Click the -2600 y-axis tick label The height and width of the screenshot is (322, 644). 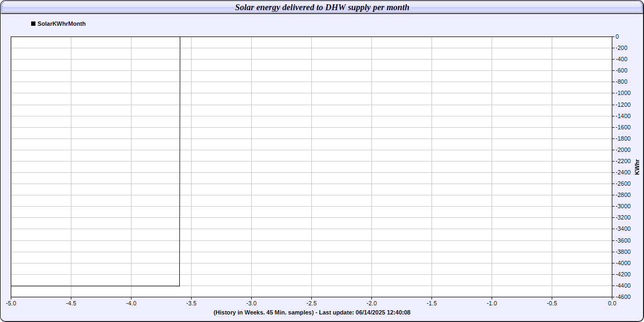623,184
